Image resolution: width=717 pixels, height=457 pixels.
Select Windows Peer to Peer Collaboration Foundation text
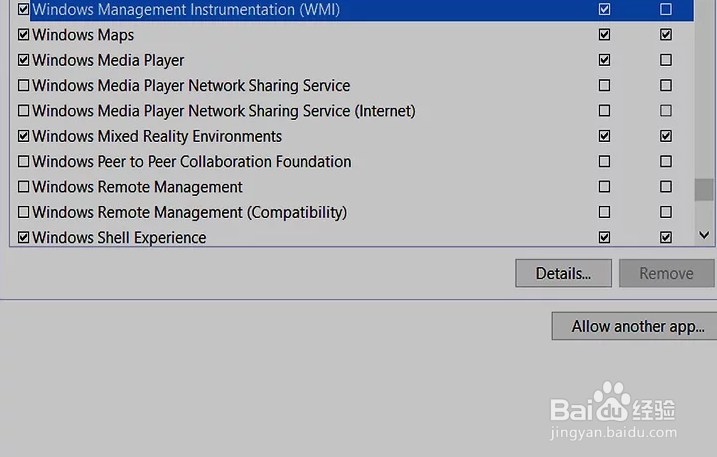(192, 162)
